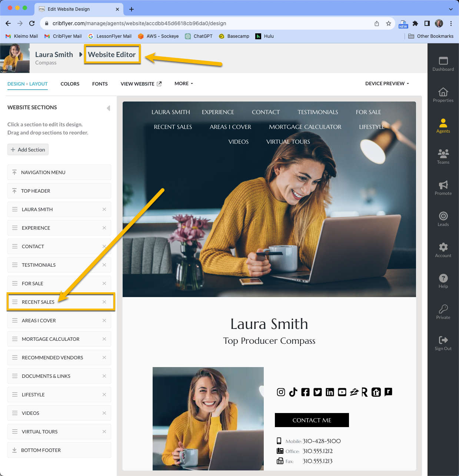The width and height of the screenshot is (459, 476).
Task: Remove the MORTGAGE CALCULATOR section with X
Action: (x=104, y=339)
